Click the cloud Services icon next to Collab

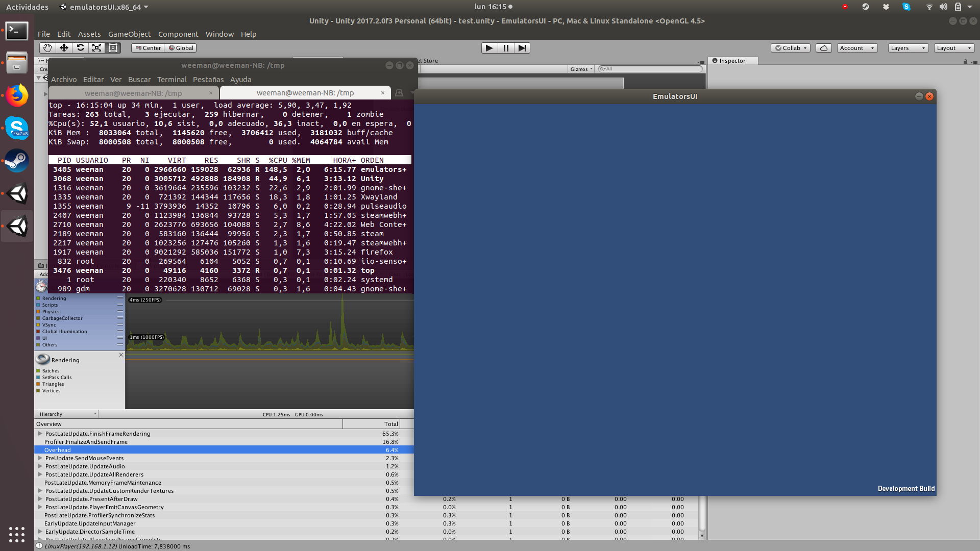(823, 47)
